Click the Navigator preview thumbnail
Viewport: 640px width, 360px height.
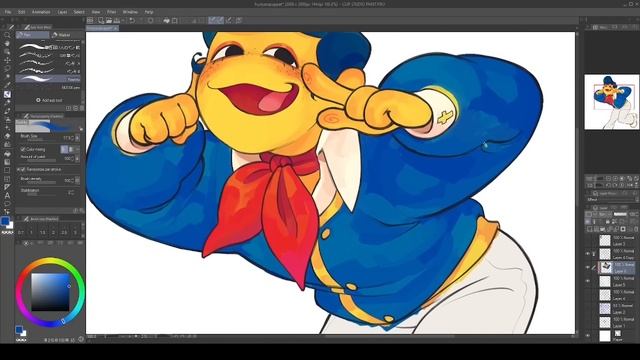611,102
